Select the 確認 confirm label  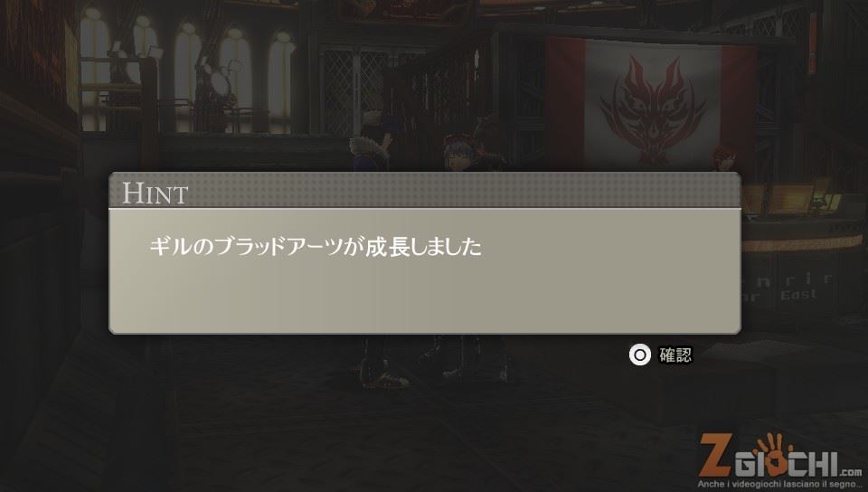[675, 355]
